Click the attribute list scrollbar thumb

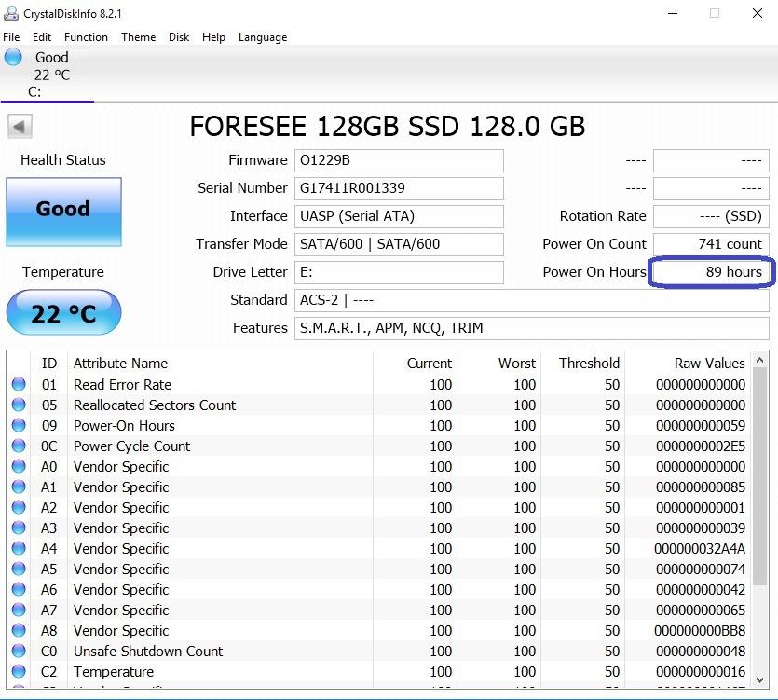click(x=759, y=476)
